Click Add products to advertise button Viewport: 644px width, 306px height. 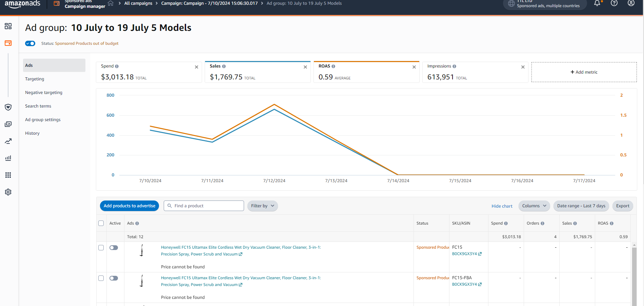pyautogui.click(x=129, y=206)
